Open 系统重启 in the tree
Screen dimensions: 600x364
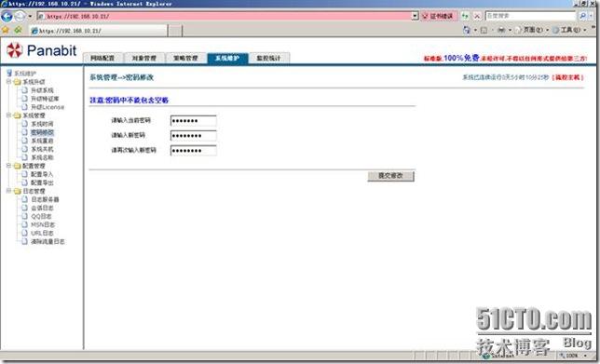tap(42, 141)
